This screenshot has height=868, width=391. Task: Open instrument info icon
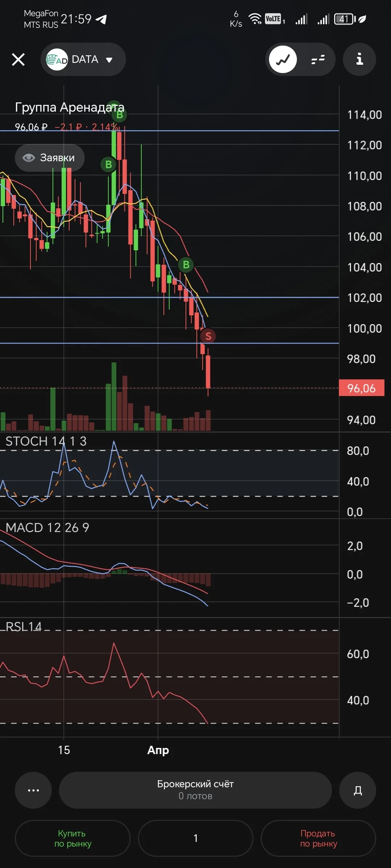point(360,59)
